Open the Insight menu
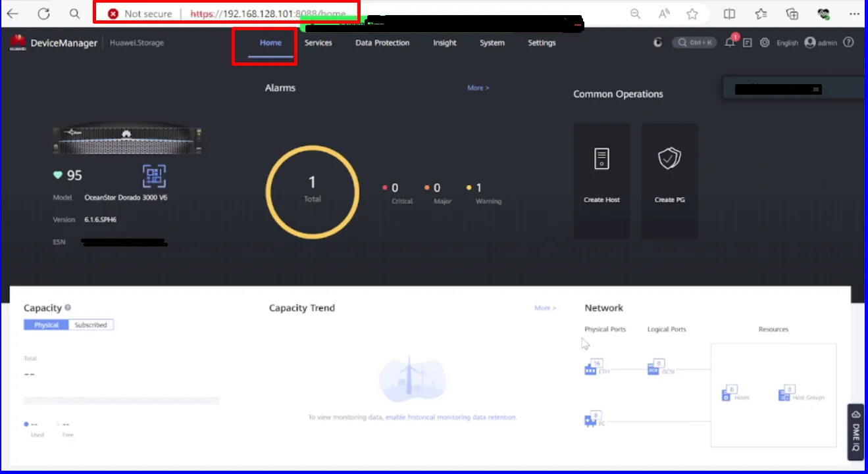 [x=445, y=43]
